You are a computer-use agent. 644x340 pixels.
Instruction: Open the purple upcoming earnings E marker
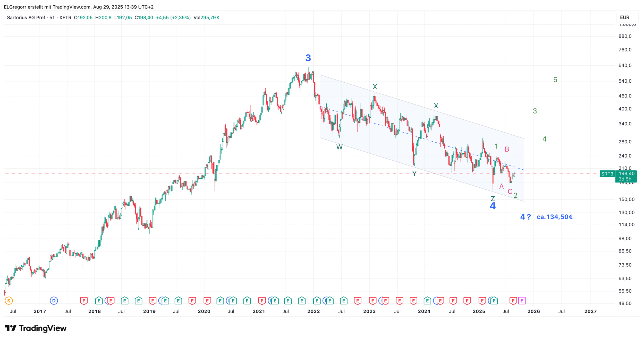coord(522,301)
